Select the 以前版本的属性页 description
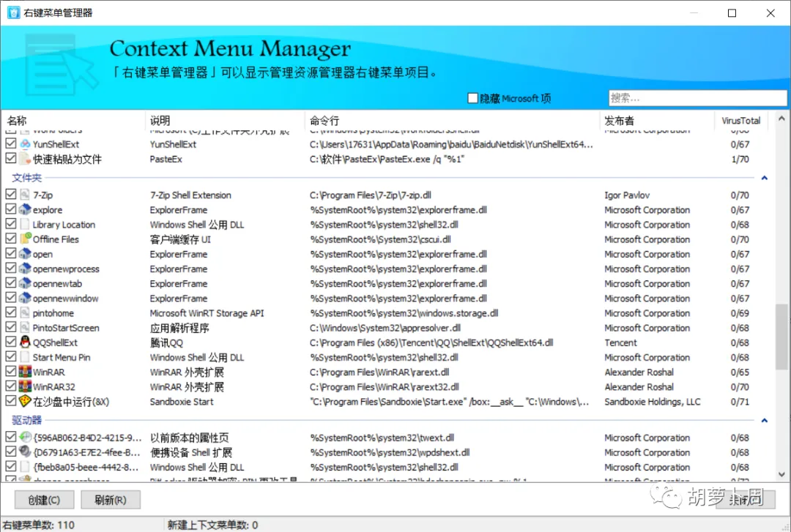The width and height of the screenshot is (791, 532). [189, 438]
